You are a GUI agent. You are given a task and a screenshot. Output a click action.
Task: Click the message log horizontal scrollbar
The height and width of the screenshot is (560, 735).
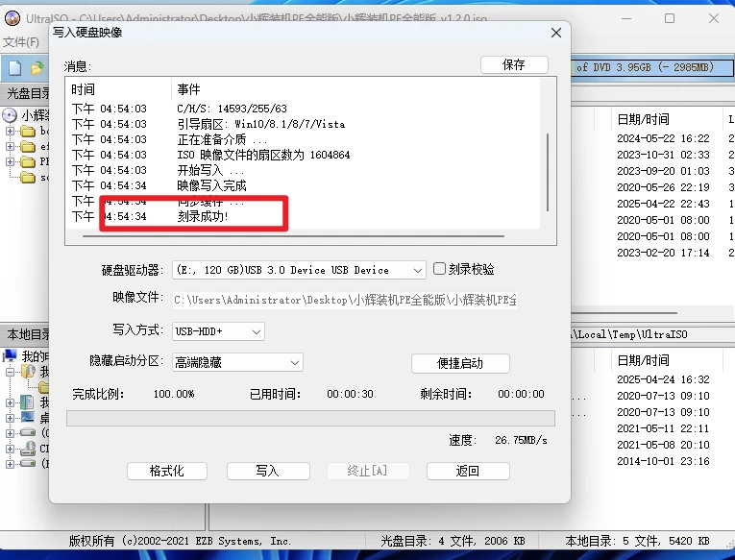click(293, 236)
